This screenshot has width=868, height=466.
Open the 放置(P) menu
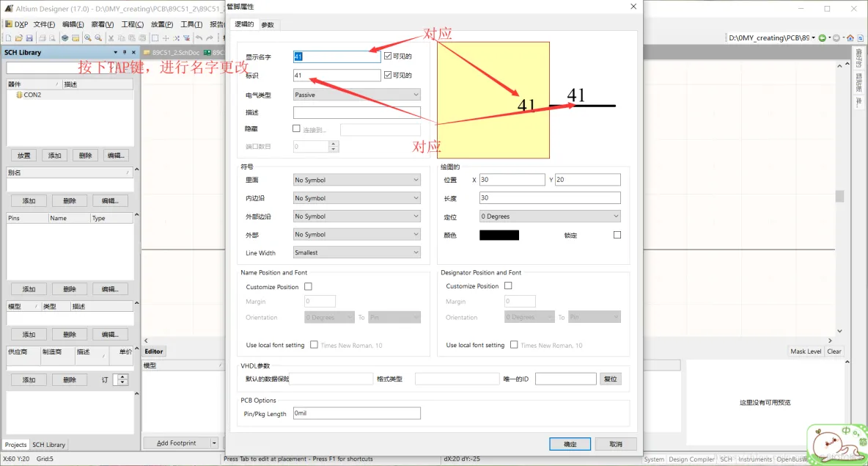(161, 24)
